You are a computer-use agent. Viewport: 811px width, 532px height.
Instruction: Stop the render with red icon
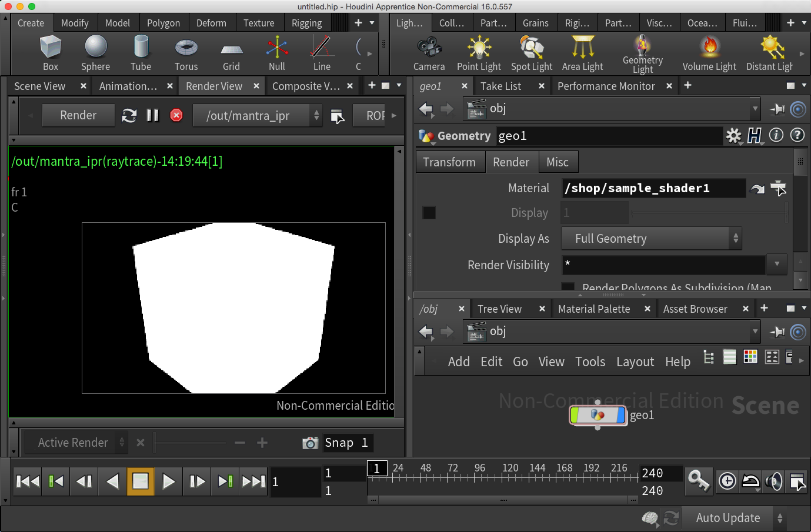176,115
